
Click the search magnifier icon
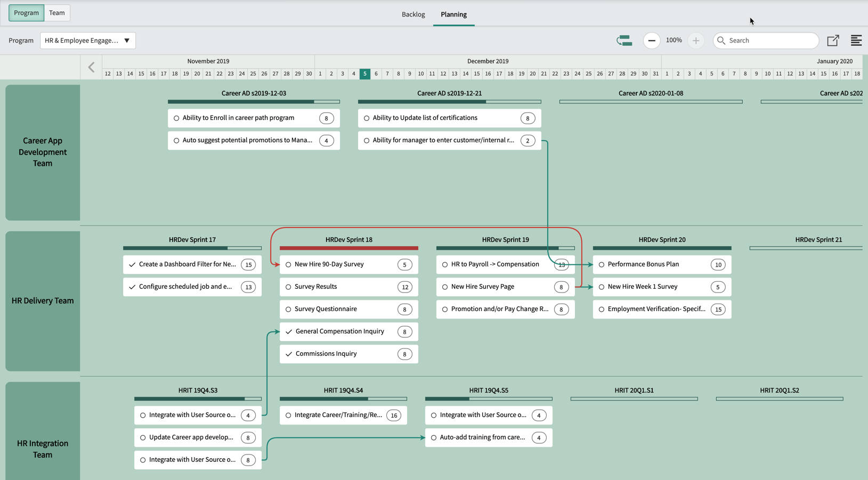(x=721, y=40)
